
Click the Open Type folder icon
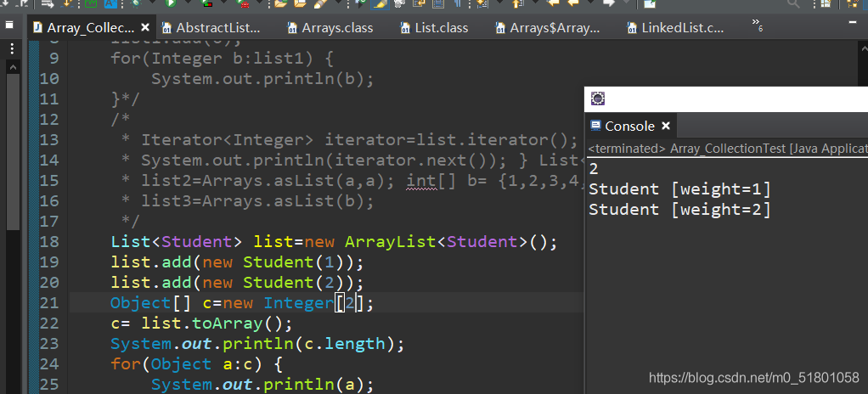(280, 3)
